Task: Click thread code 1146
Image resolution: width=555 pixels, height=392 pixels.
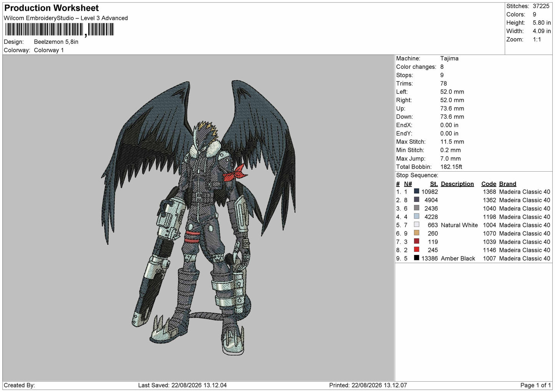Action: click(489, 250)
